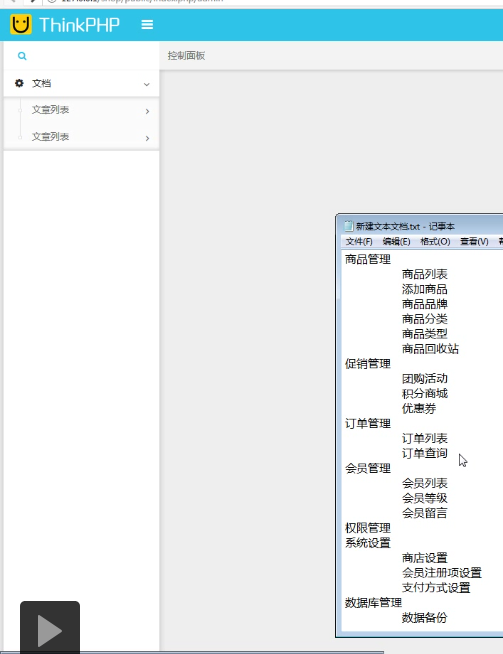Click 数据库管理 line in Notepad
Image resolution: width=503 pixels, height=654 pixels.
pos(373,603)
